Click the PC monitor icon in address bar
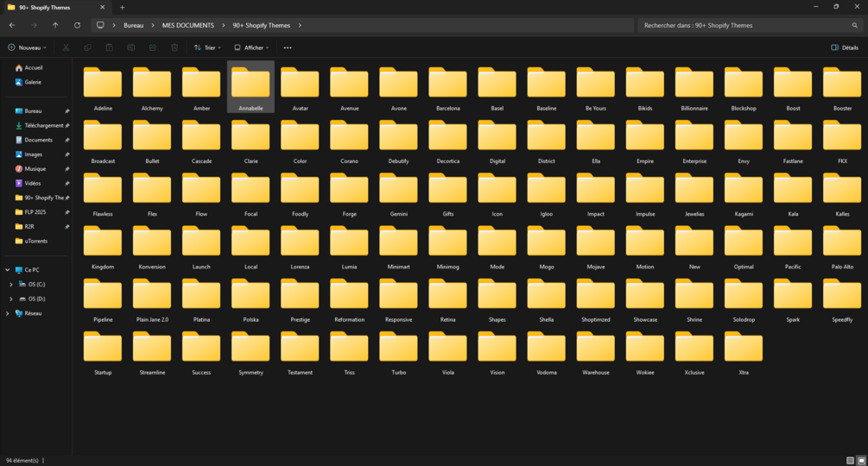The width and height of the screenshot is (868, 466). (100, 25)
